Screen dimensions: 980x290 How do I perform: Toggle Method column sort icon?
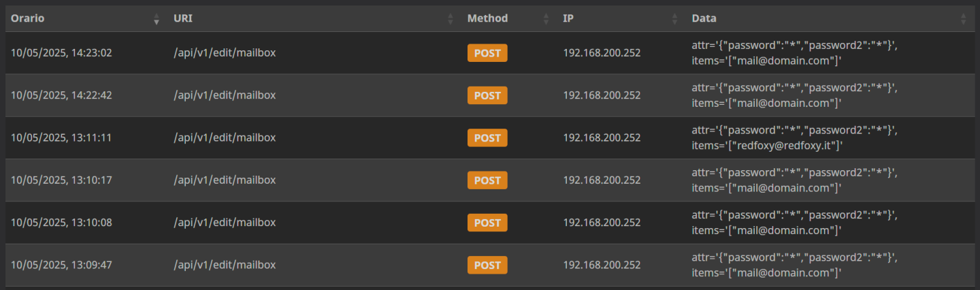[x=546, y=19]
